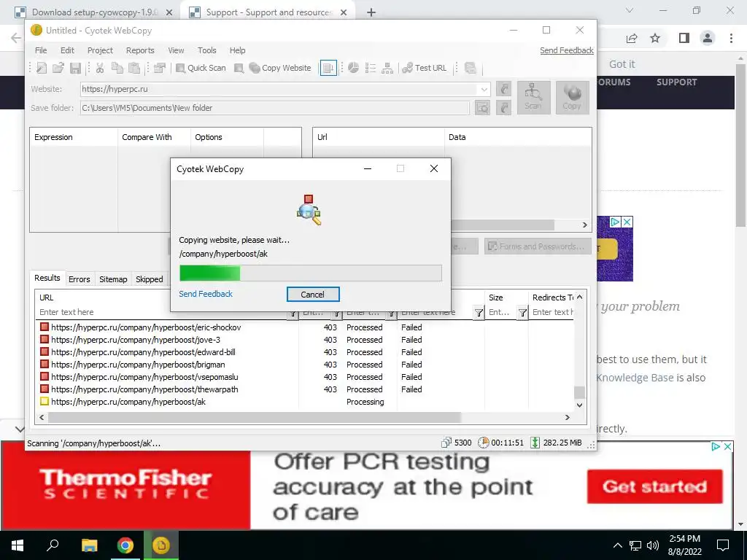Click the browse icon beside Save folder
Screen dimensions: 747x560
point(483,108)
